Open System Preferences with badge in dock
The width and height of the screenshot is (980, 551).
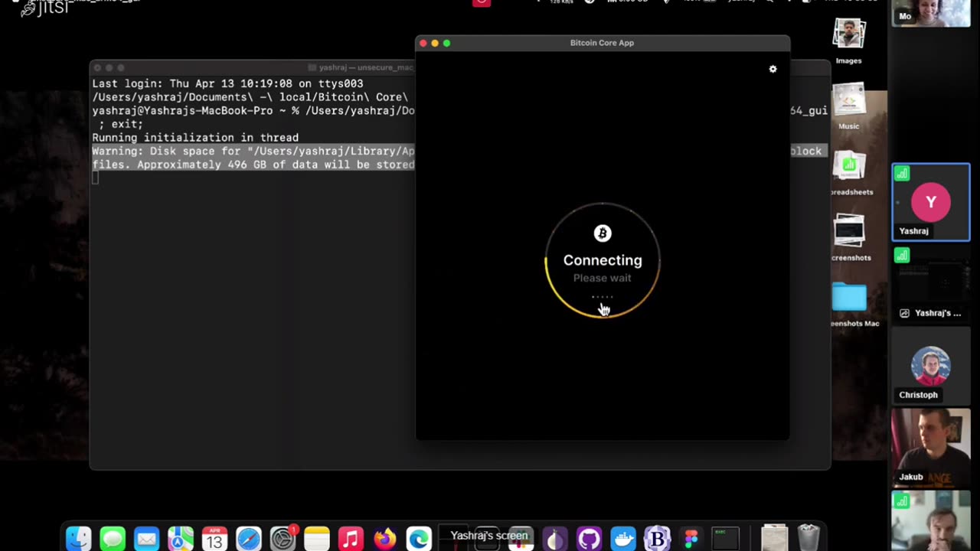click(x=283, y=539)
